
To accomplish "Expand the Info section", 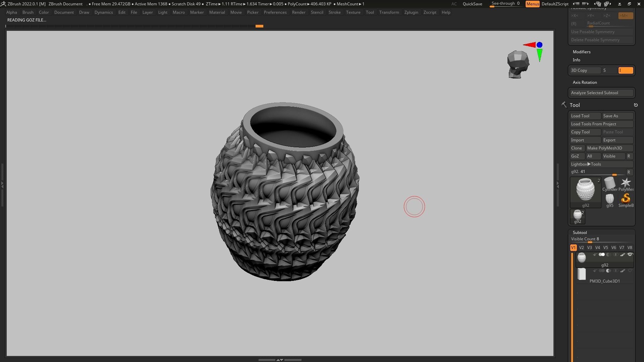I will pyautogui.click(x=576, y=60).
